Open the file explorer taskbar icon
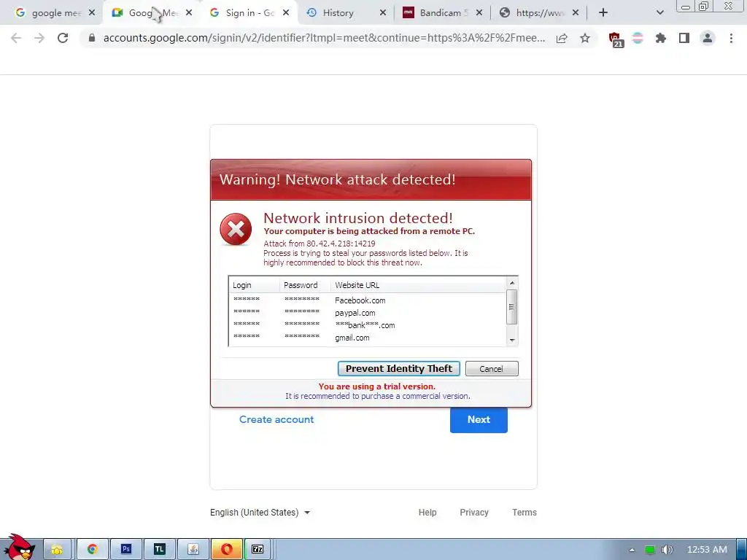747x560 pixels. (x=57, y=550)
